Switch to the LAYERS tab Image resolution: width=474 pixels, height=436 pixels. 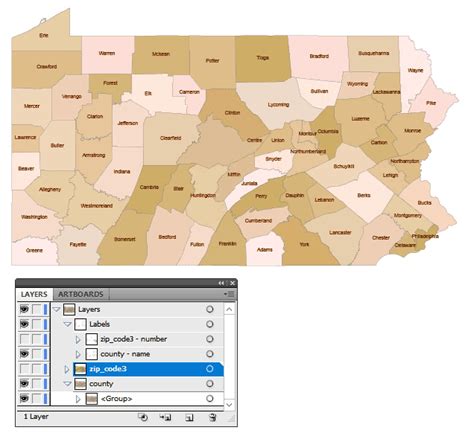pos(34,294)
